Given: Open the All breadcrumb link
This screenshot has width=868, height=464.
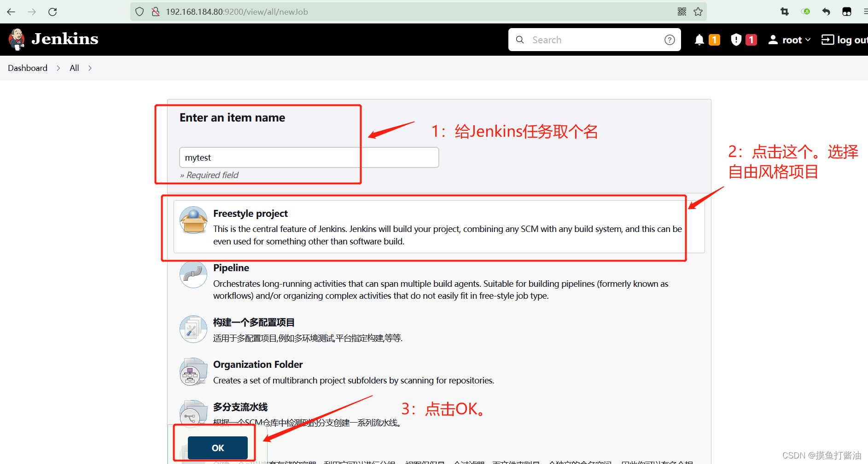Looking at the screenshot, I should [x=74, y=68].
